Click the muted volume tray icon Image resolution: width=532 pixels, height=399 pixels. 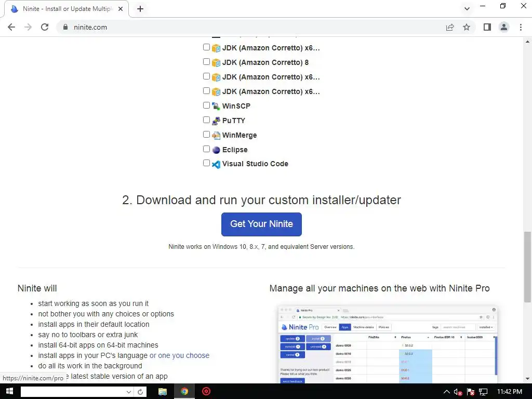[458, 392]
